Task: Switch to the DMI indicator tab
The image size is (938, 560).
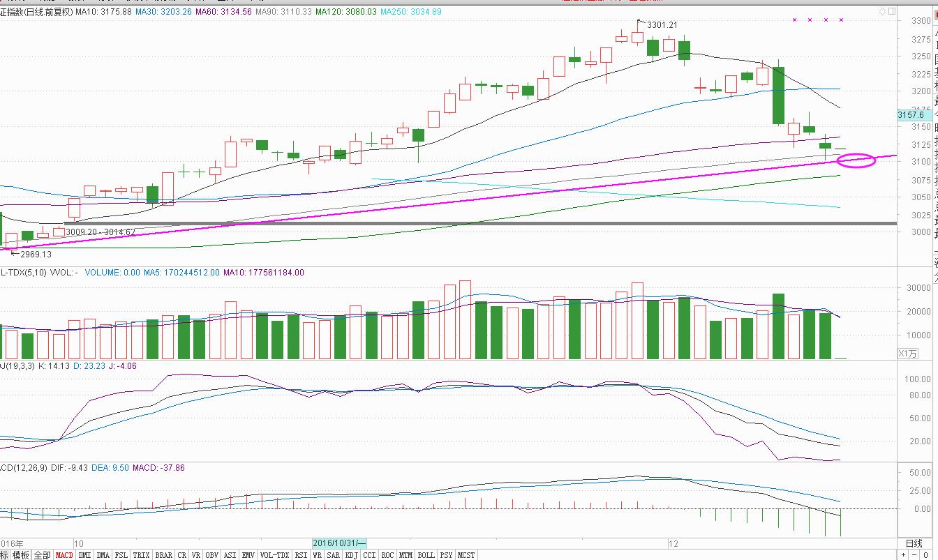Action: click(x=85, y=555)
